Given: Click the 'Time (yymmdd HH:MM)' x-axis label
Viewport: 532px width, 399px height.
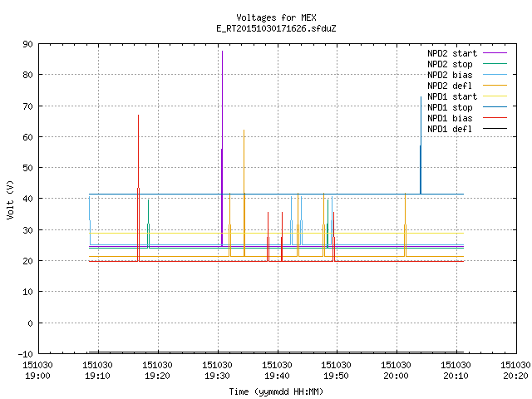Looking at the screenshot, I should [276, 392].
